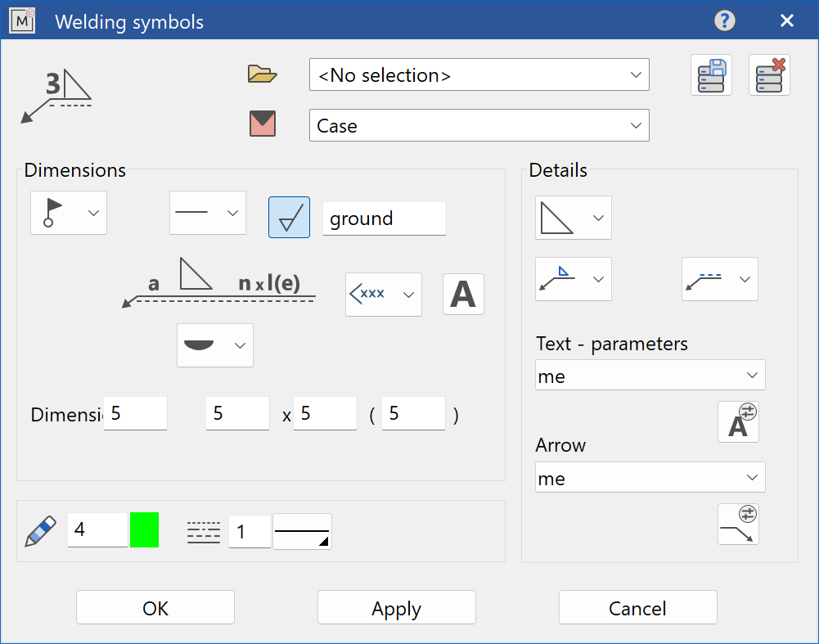Click the dimension field after 'x'

[325, 413]
